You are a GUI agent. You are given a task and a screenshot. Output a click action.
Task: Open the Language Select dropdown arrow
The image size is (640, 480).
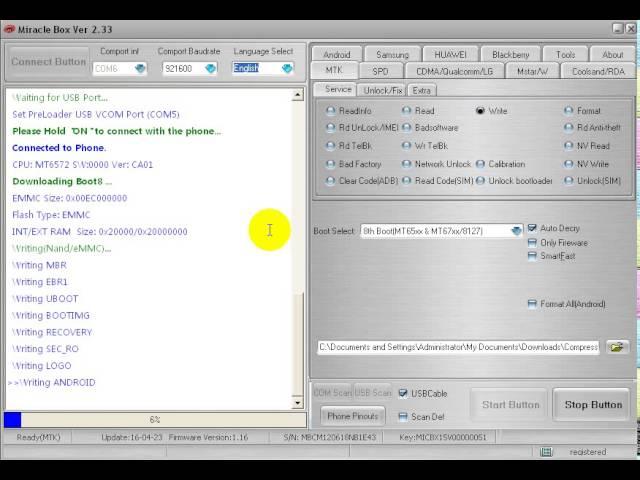(x=287, y=68)
